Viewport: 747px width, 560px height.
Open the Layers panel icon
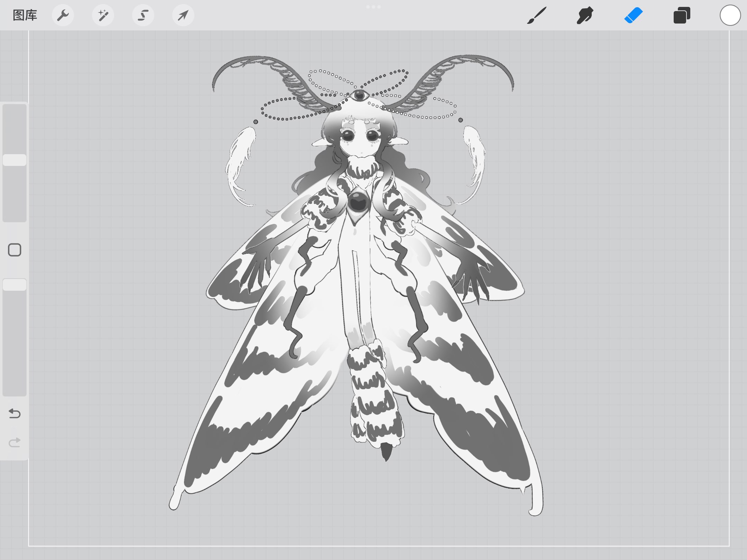click(x=682, y=16)
